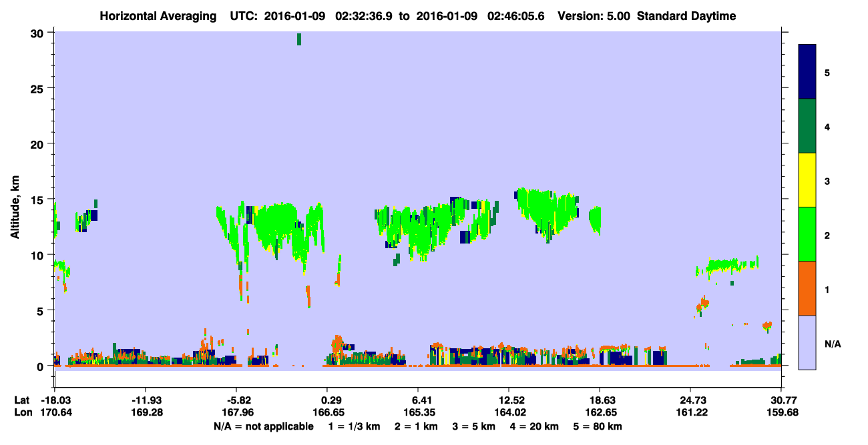Click the orange colorbar segment labeled 1

[807, 288]
